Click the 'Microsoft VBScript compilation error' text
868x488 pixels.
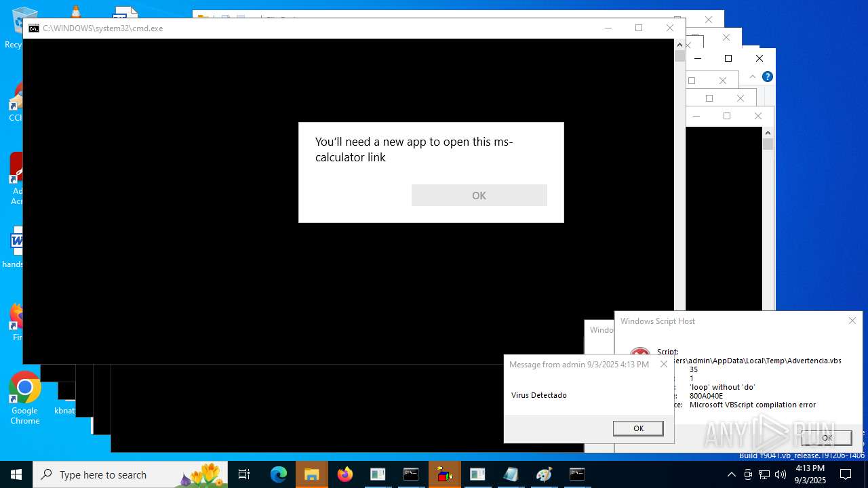point(753,405)
